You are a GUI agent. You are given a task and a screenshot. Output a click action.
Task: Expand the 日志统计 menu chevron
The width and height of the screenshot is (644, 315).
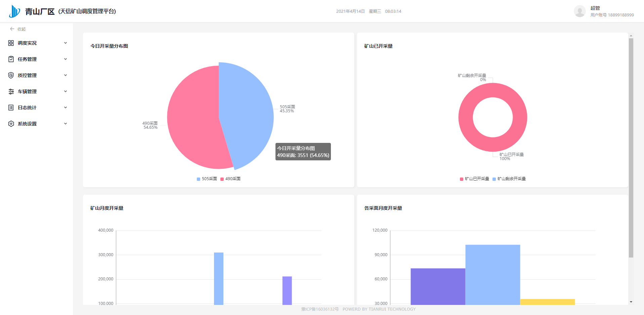click(66, 108)
